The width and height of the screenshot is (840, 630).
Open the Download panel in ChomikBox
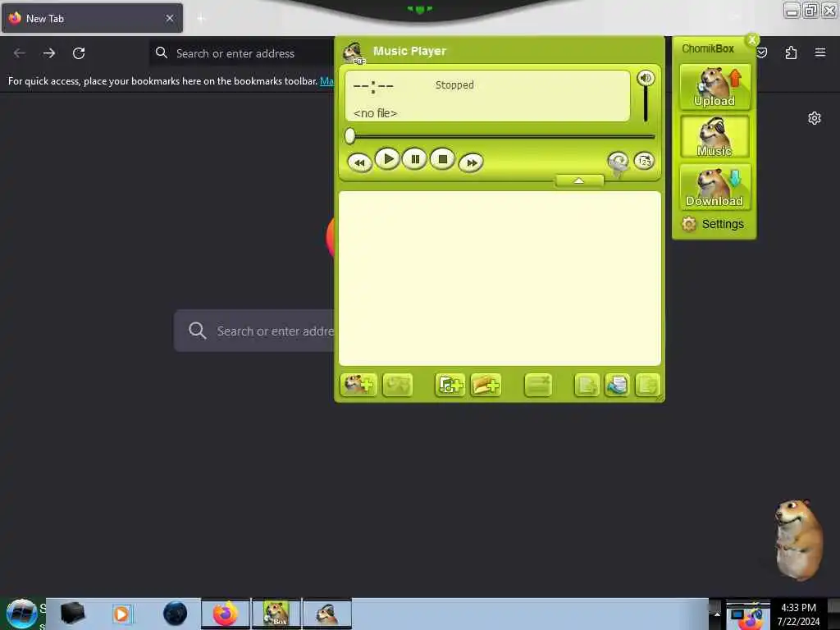coord(714,186)
